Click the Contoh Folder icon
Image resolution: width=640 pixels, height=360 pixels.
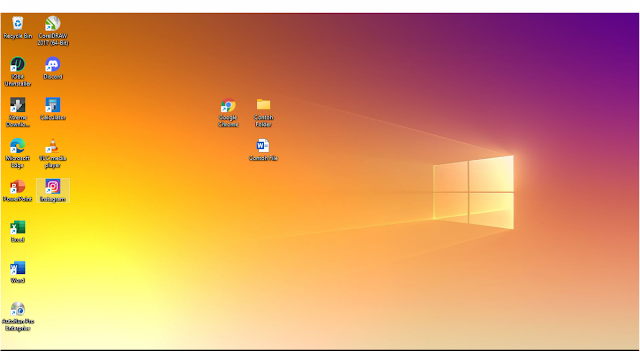[x=263, y=112]
